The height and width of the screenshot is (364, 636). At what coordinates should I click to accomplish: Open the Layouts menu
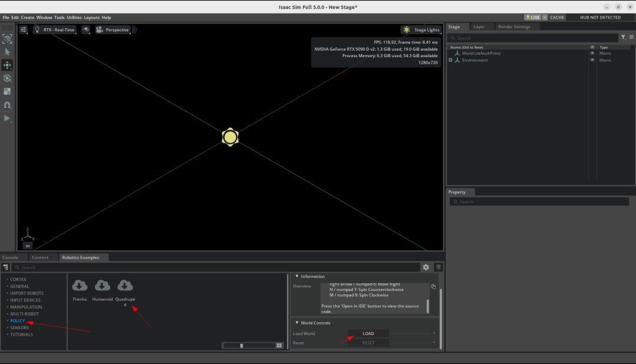pyautogui.click(x=92, y=18)
